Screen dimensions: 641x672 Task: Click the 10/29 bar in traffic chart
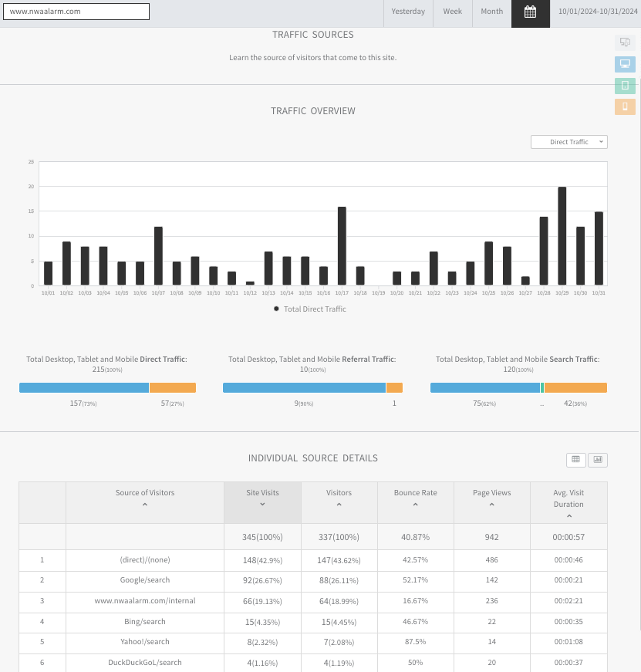coord(562,236)
